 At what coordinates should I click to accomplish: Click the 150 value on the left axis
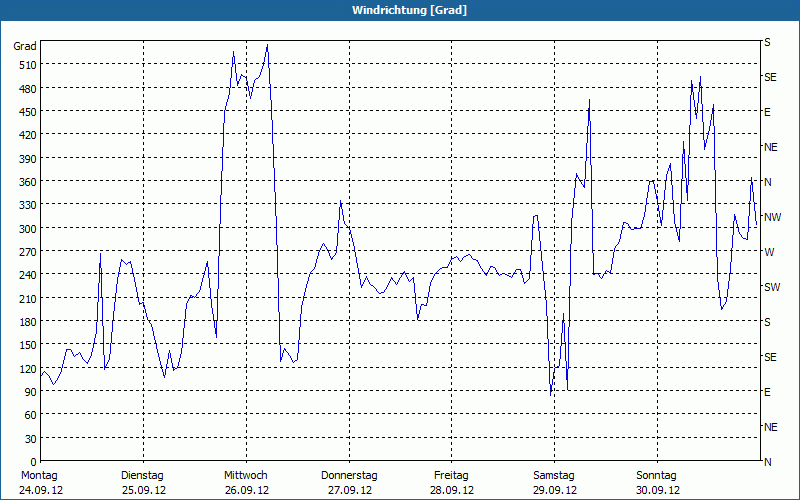28,345
